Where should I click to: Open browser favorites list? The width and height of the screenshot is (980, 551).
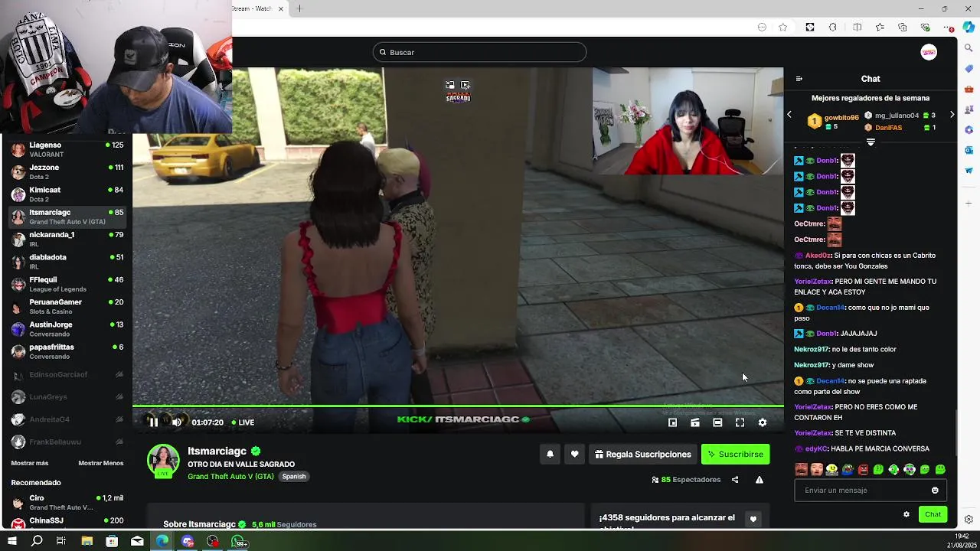pos(880,27)
